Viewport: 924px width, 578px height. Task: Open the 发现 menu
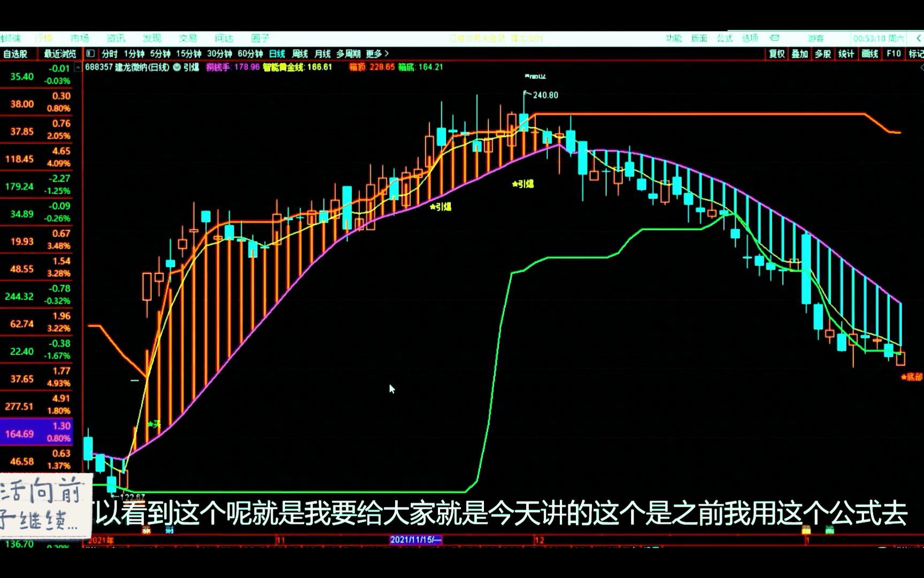(152, 38)
